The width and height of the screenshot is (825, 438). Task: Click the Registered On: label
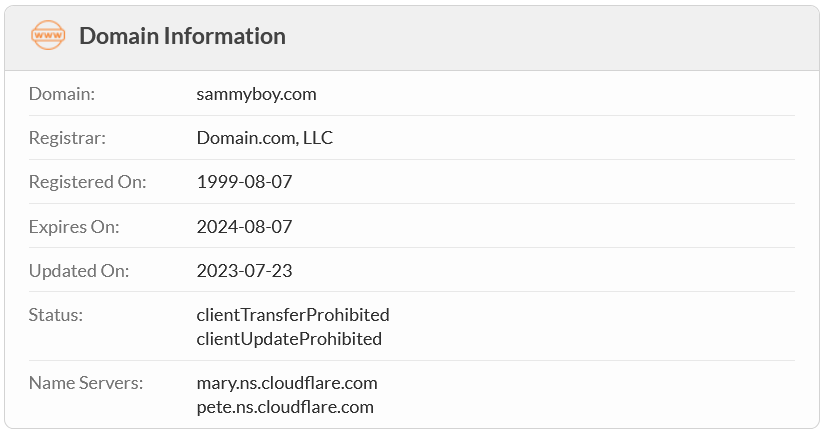[87, 182]
